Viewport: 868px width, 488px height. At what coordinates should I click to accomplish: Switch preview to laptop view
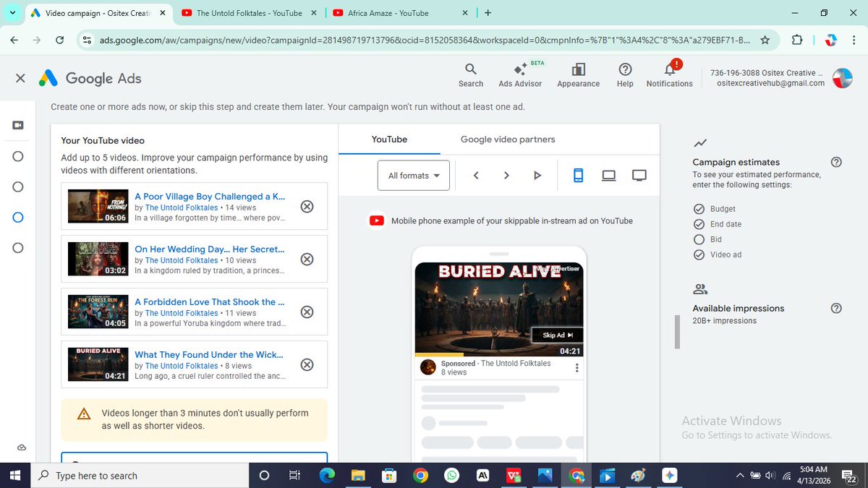point(609,175)
